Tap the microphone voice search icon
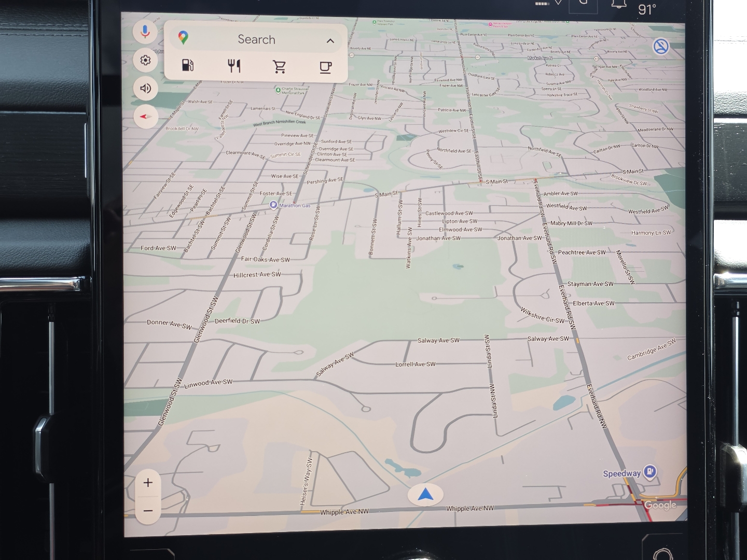747x560 pixels. 145,32
